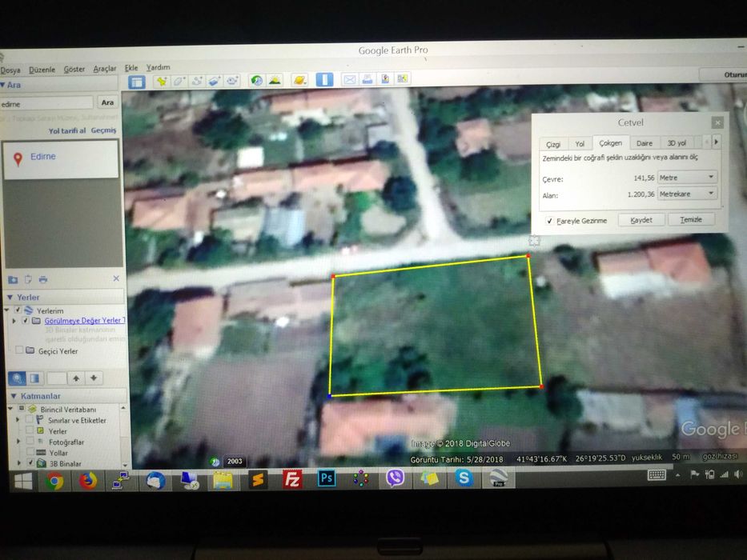This screenshot has height=560, width=747.
Task: Open Firefox from the taskbar
Action: 87,482
